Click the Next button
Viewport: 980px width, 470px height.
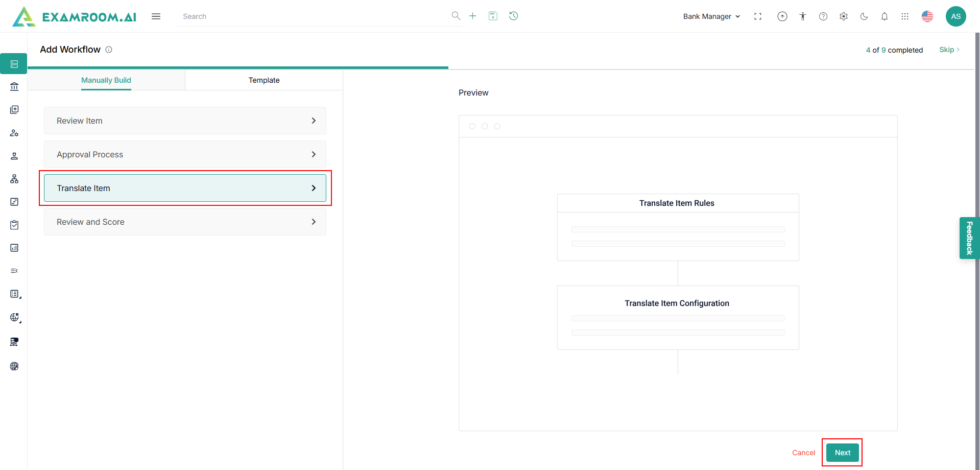(x=843, y=453)
